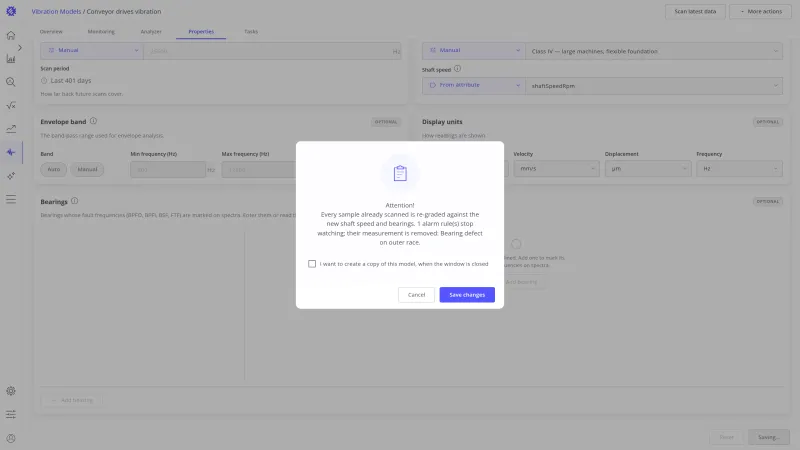Select the Manual band option

coord(87,169)
